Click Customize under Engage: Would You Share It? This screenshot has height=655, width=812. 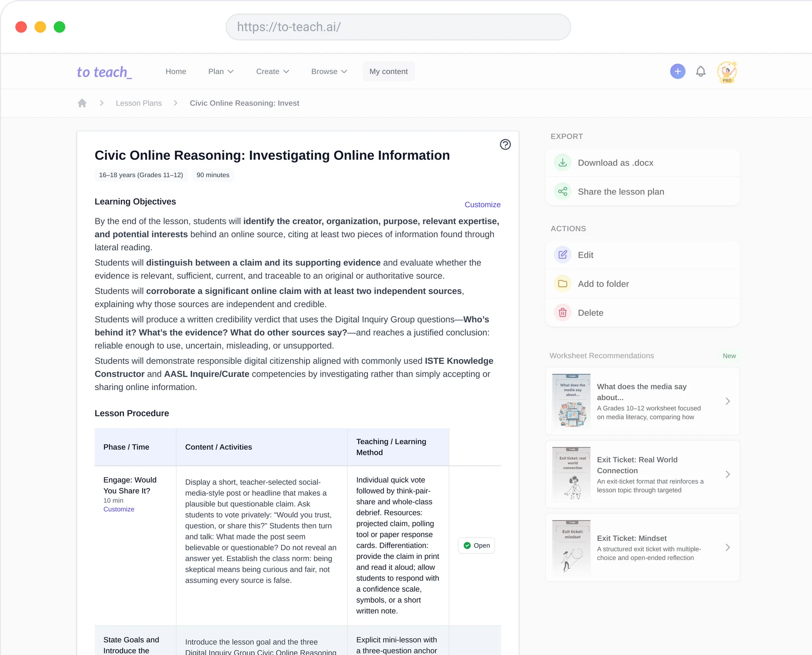[119, 509]
